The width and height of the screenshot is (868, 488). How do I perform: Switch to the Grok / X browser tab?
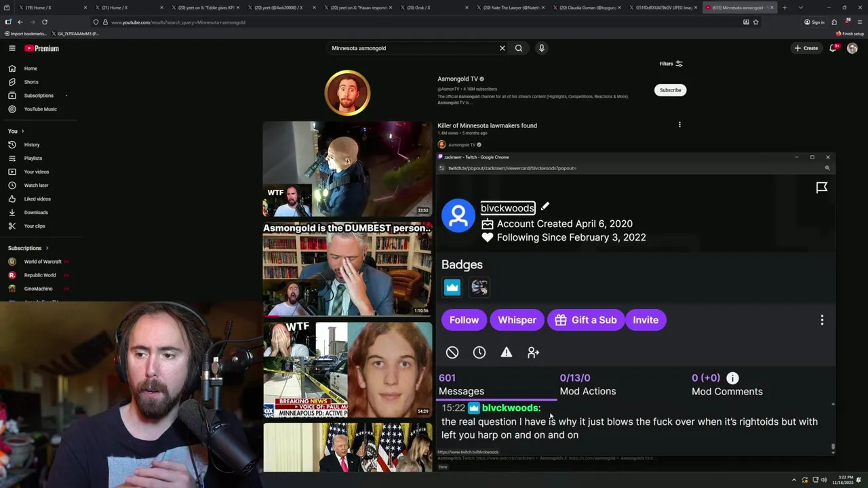[434, 7]
